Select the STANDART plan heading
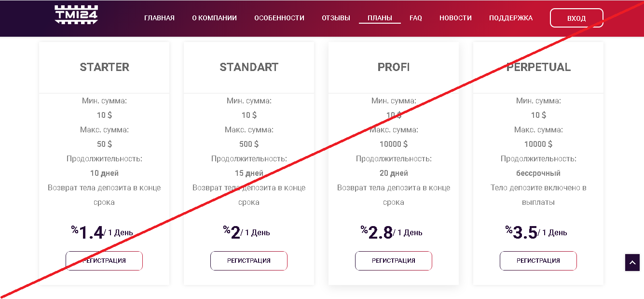This screenshot has height=299, width=644. coord(249,67)
